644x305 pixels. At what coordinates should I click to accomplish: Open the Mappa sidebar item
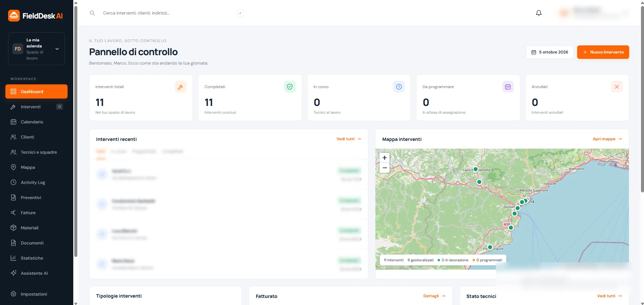pyautogui.click(x=36, y=167)
